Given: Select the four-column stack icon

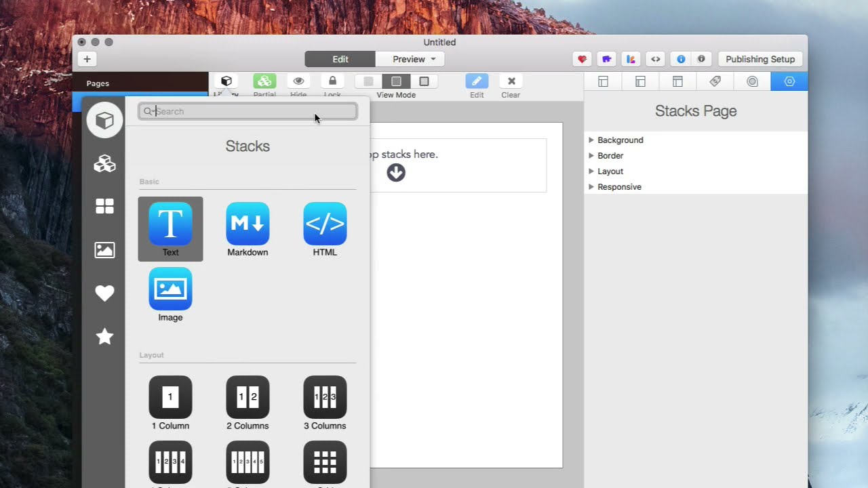Looking at the screenshot, I should click(170, 462).
